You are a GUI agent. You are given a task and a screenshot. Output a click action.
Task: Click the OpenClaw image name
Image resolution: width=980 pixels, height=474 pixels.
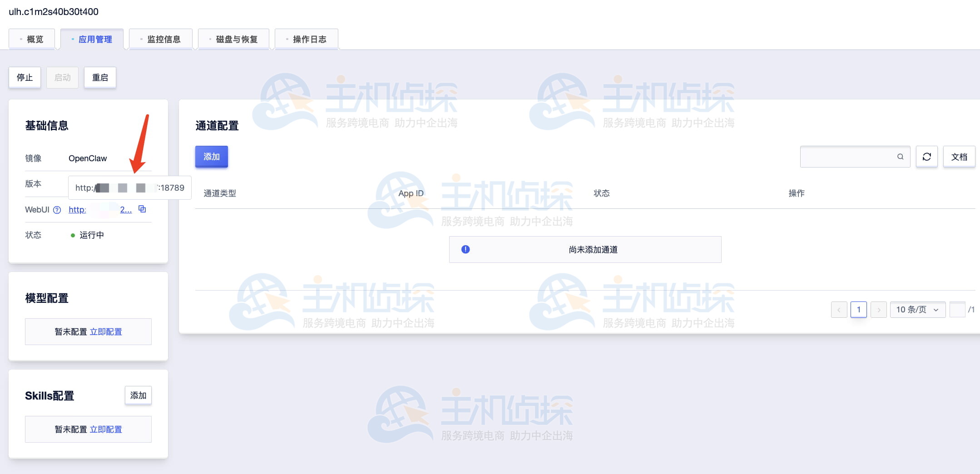(88, 158)
